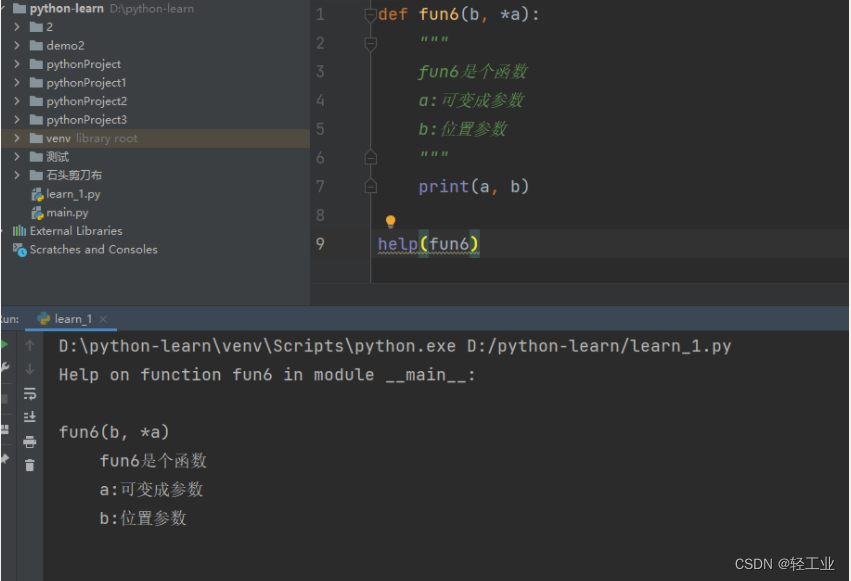Image resolution: width=851 pixels, height=581 pixels.
Task: Expand the 石头剪刀布 folder arrow
Action: coord(17,175)
